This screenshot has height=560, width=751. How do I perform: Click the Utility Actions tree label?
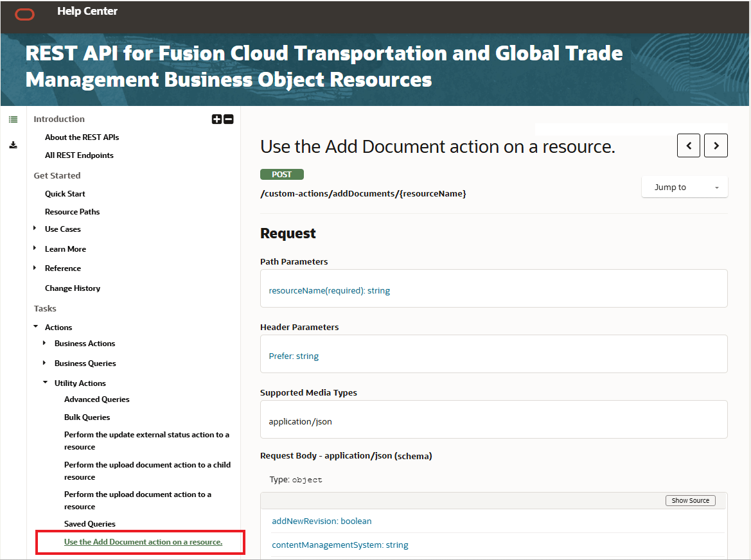(80, 383)
